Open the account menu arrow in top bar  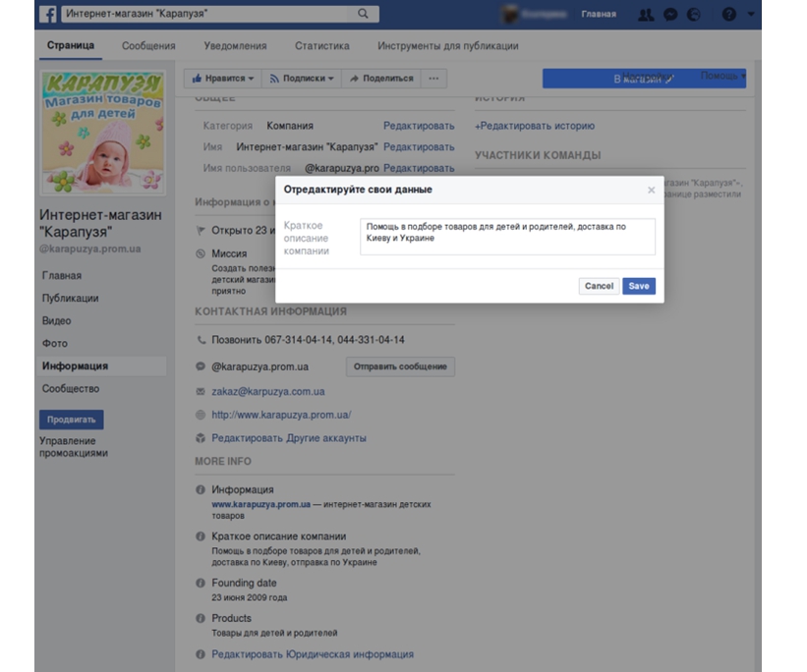[751, 15]
